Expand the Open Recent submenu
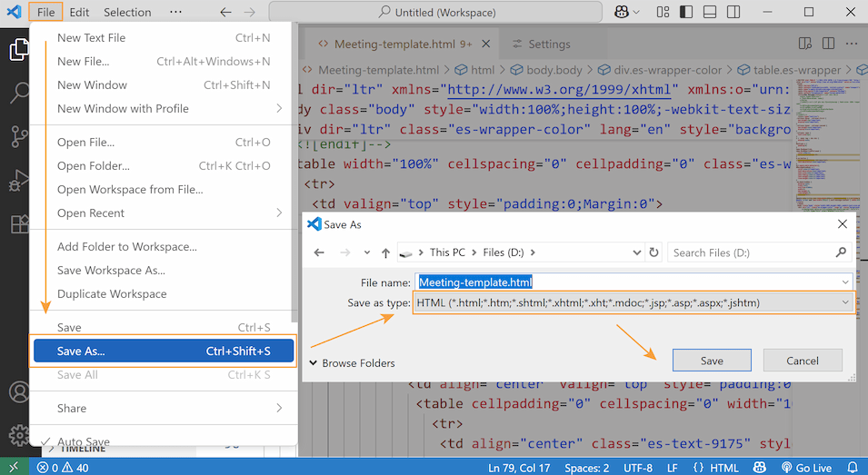Viewport: 868px width, 475px height. pos(164,213)
